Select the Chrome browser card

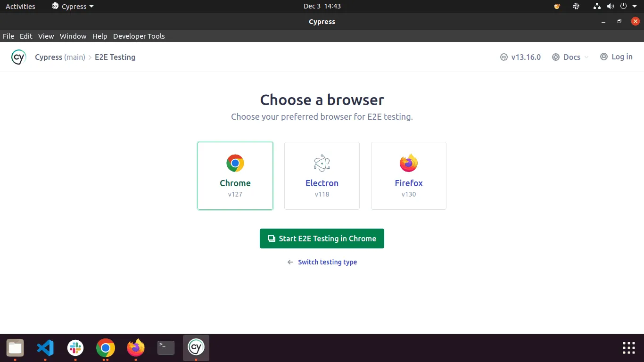pyautogui.click(x=235, y=176)
